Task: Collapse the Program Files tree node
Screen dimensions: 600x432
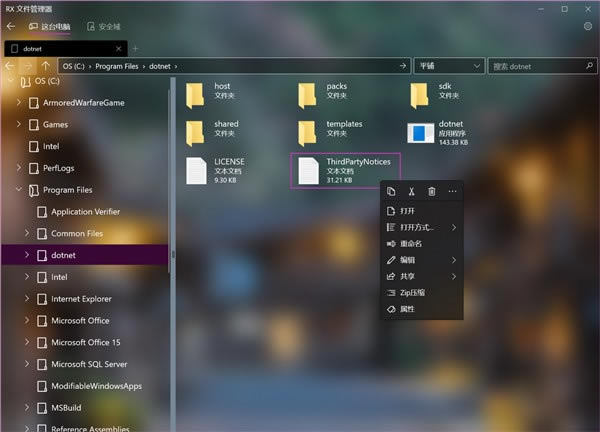Action: [x=18, y=189]
